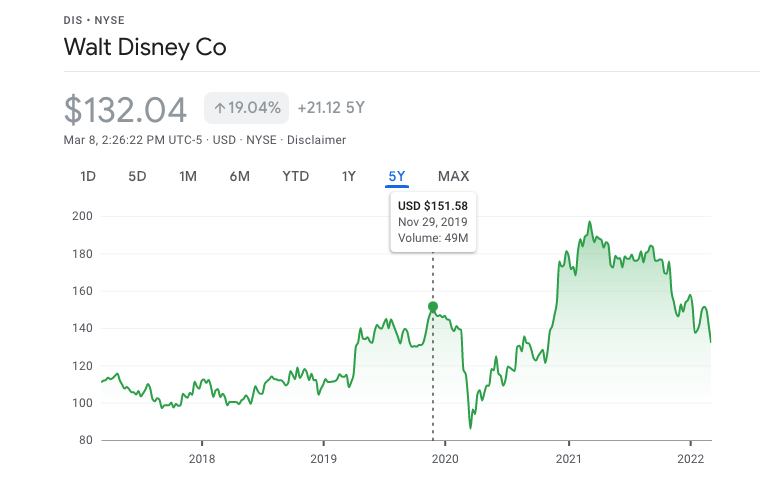Choose the 6M chart range
The height and width of the screenshot is (483, 760).
click(x=239, y=177)
